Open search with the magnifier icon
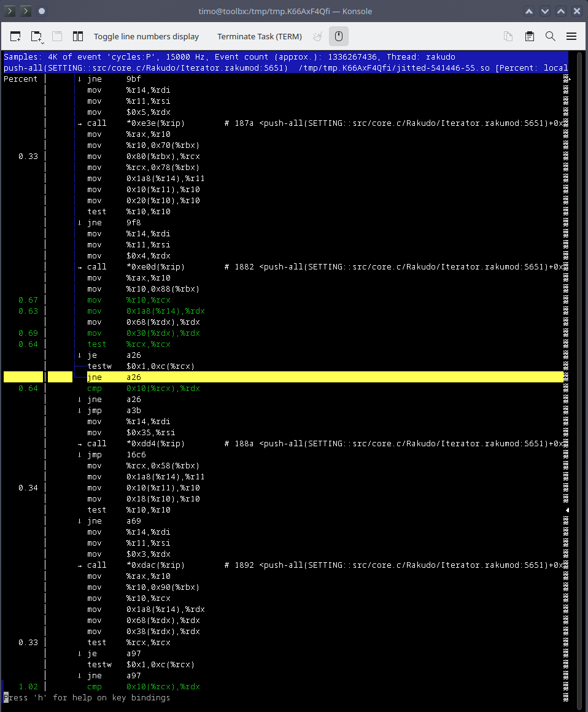Image resolution: width=588 pixels, height=712 pixels. tap(550, 36)
